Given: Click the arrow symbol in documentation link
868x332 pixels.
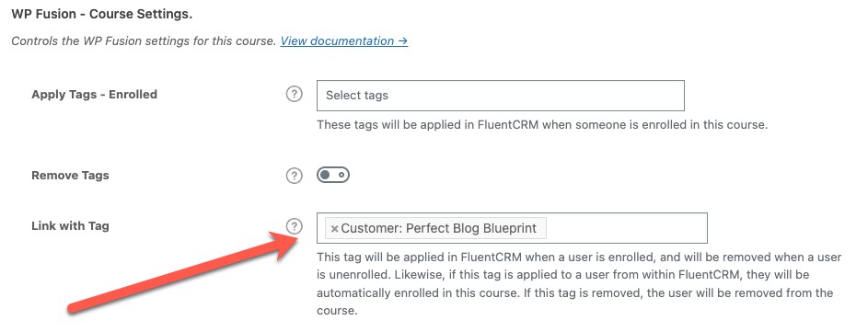Looking at the screenshot, I should click(x=402, y=41).
